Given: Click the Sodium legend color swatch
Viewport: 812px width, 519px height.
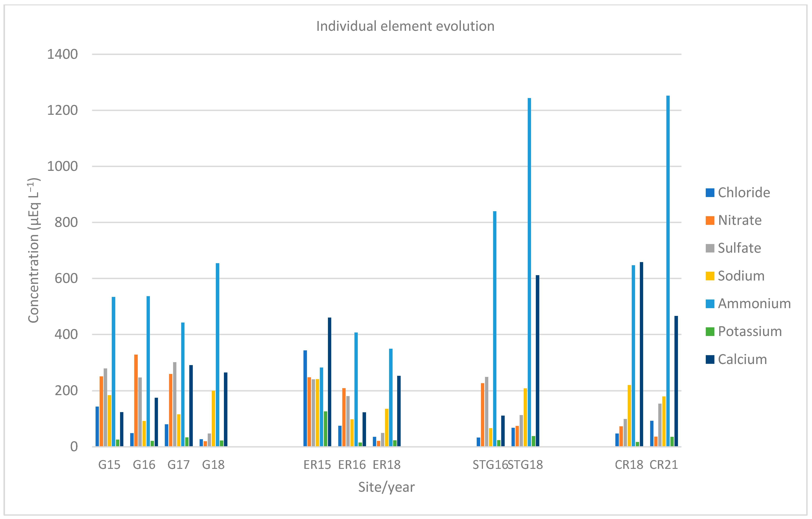Looking at the screenshot, I should point(710,276).
